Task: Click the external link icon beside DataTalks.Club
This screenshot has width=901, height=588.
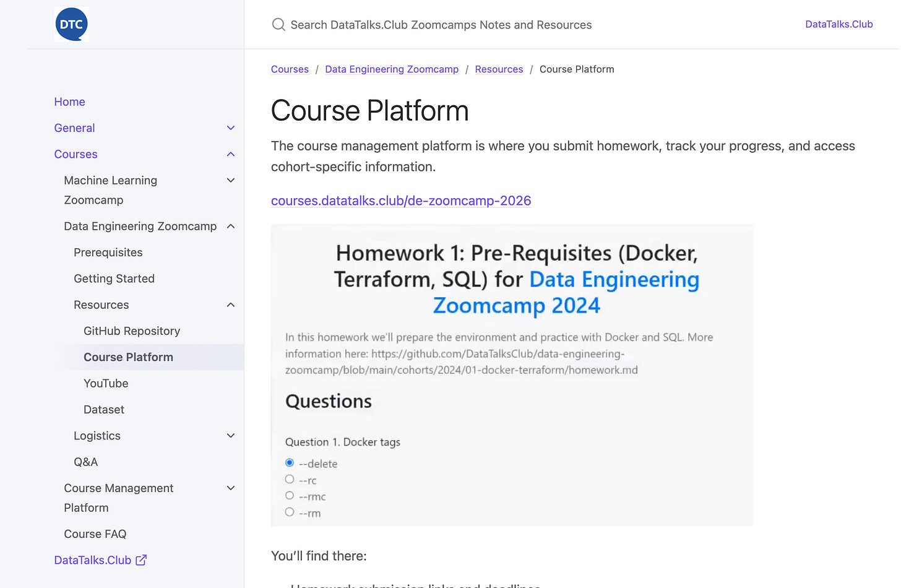Action: (141, 560)
